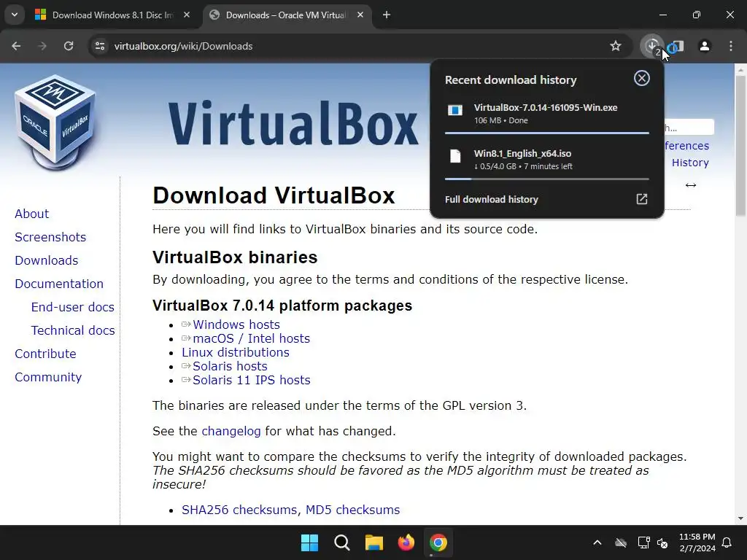
Task: Reload the current page
Action: point(69,46)
